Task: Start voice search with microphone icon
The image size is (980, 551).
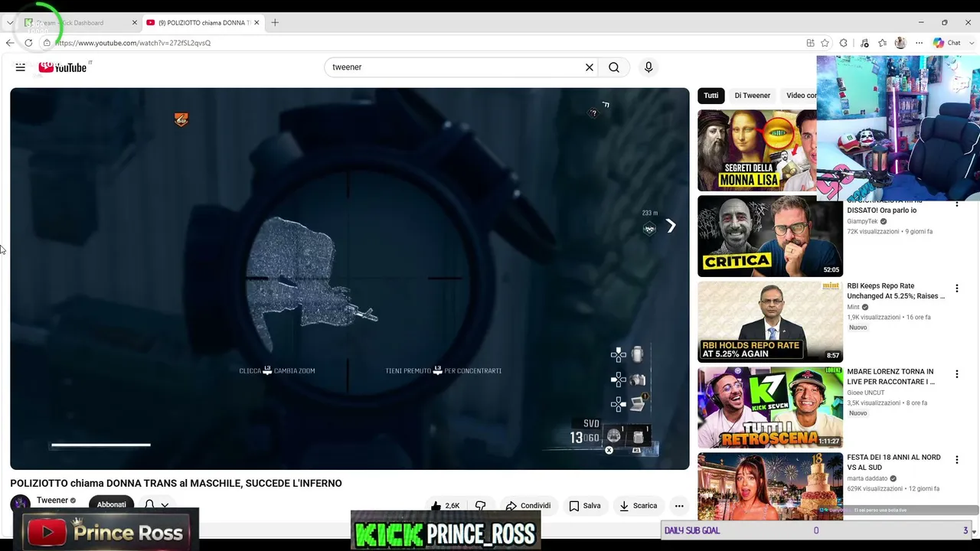Action: pyautogui.click(x=648, y=67)
